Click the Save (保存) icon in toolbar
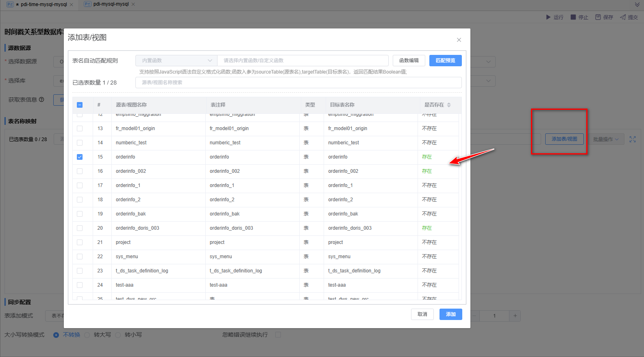 [598, 17]
